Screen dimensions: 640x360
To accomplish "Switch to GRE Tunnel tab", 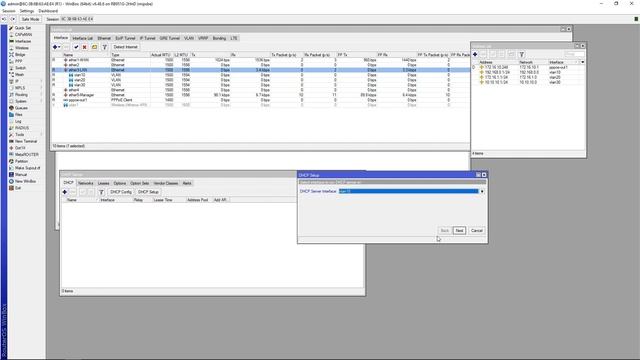I will 169,38.
